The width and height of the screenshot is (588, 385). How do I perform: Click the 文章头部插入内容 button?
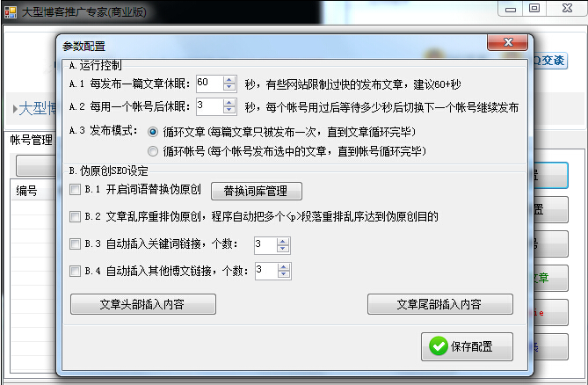coord(143,304)
